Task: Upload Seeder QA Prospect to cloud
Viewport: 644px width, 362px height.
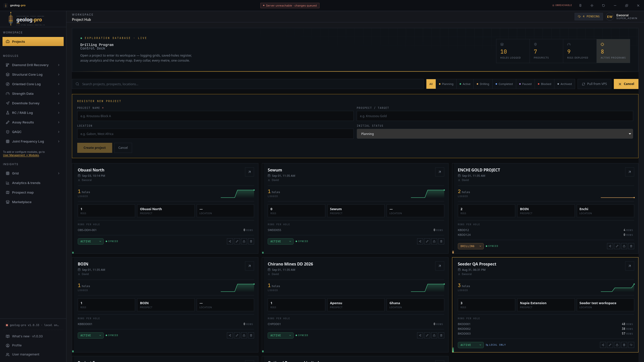Action: click(631, 345)
